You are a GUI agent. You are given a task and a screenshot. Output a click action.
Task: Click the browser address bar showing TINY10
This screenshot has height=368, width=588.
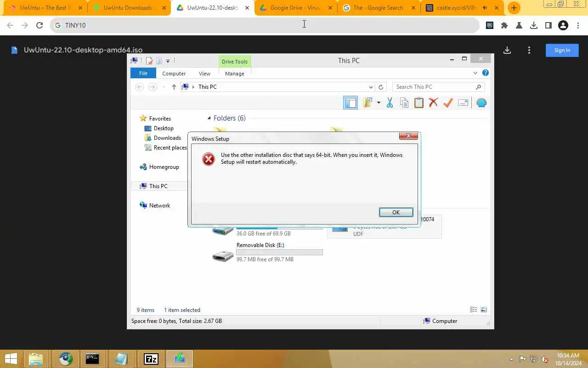click(265, 25)
